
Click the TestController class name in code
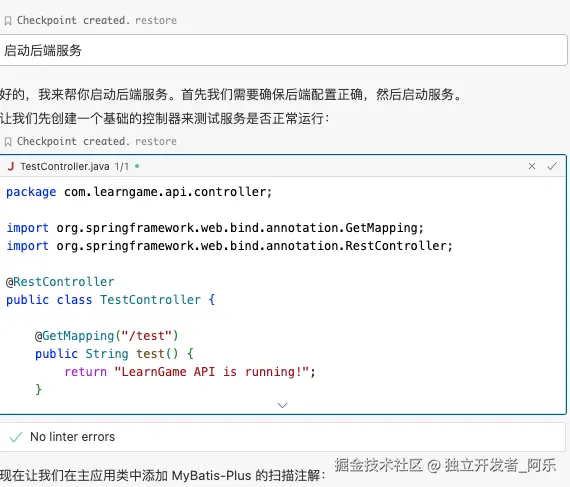150,300
